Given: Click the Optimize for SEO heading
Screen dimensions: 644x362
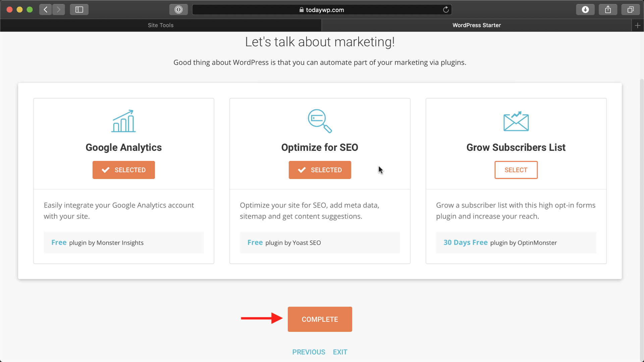Looking at the screenshot, I should (x=320, y=147).
